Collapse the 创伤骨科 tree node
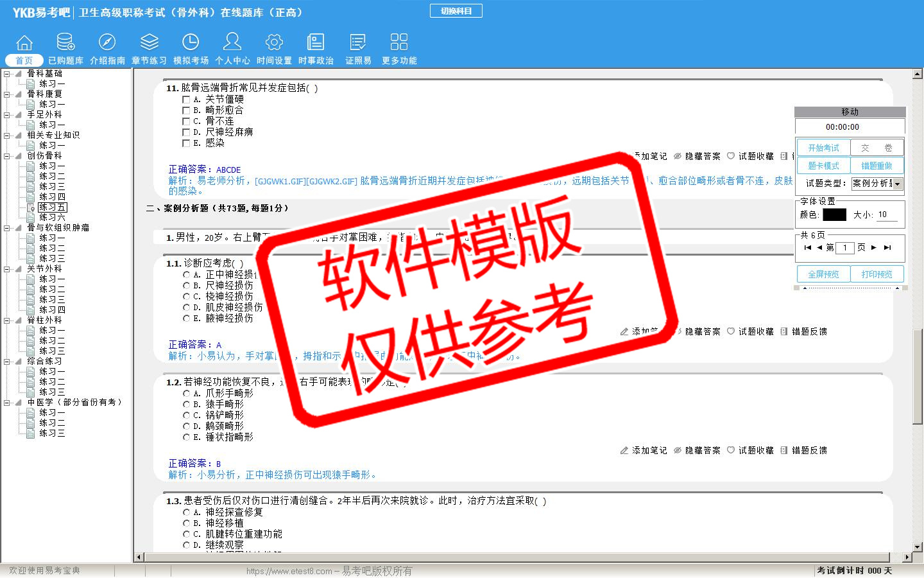Image resolution: width=924 pixels, height=578 pixels. click(7, 156)
